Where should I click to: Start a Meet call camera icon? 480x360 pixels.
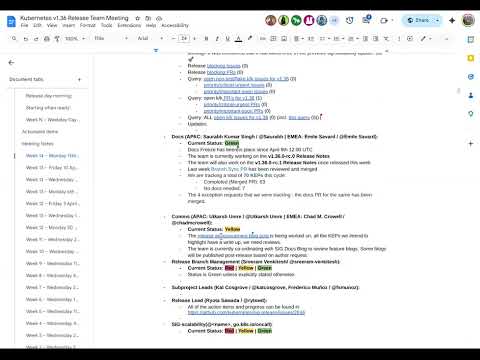(384, 21)
